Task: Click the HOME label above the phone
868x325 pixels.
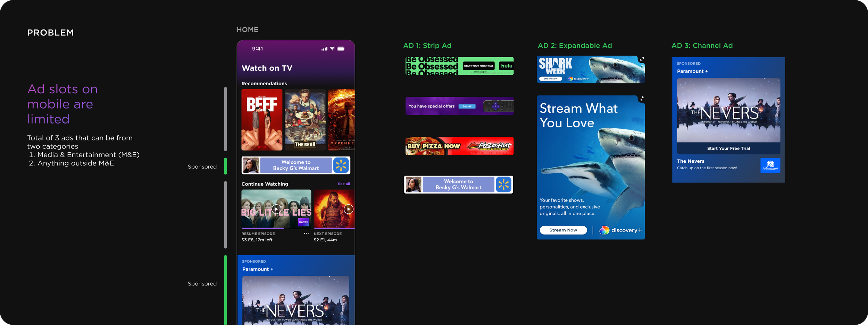Action: [x=248, y=29]
